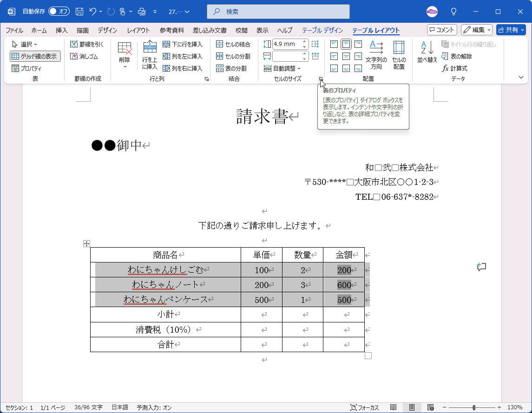Click the touch/mouse mode icon
532x413 pixels.
pos(123,12)
